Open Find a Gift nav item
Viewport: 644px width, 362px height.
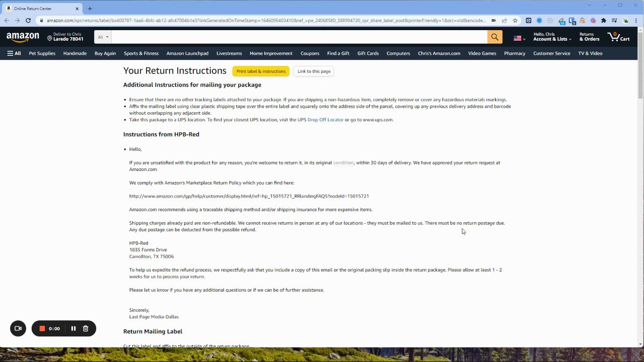338,53
